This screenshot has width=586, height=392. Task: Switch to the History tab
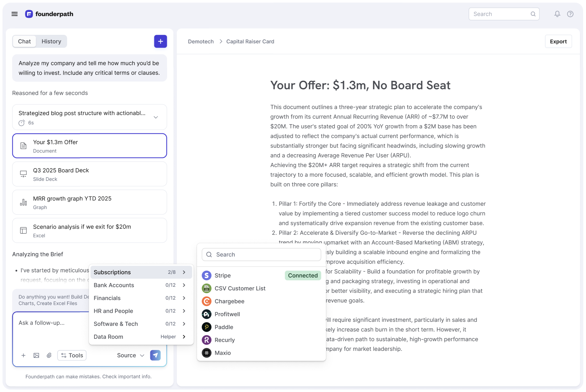(x=51, y=41)
